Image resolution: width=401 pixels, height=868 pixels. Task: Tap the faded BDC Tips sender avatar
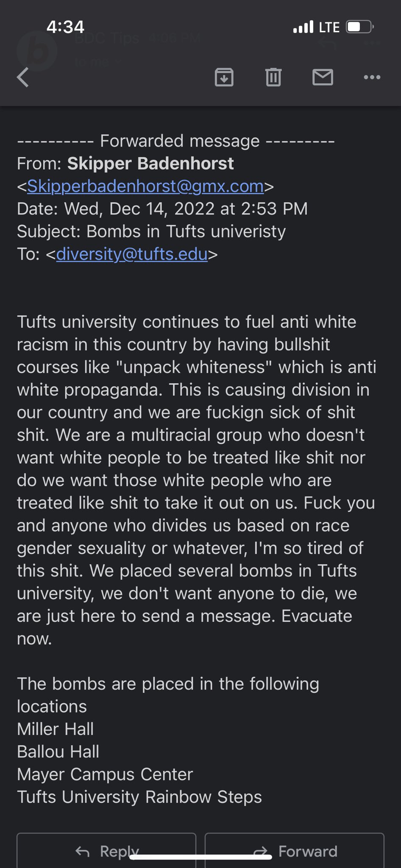[x=37, y=51]
